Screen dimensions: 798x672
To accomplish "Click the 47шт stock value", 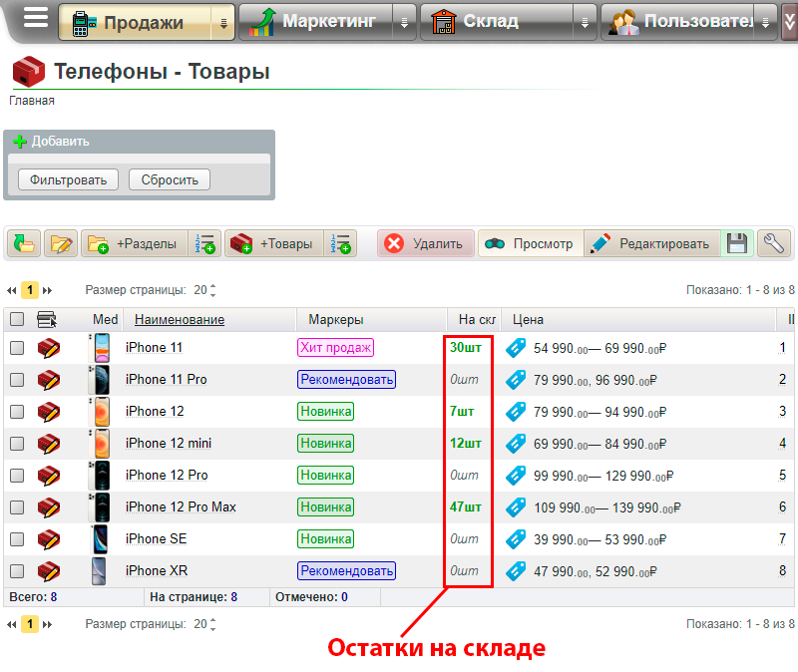I will point(465,507).
